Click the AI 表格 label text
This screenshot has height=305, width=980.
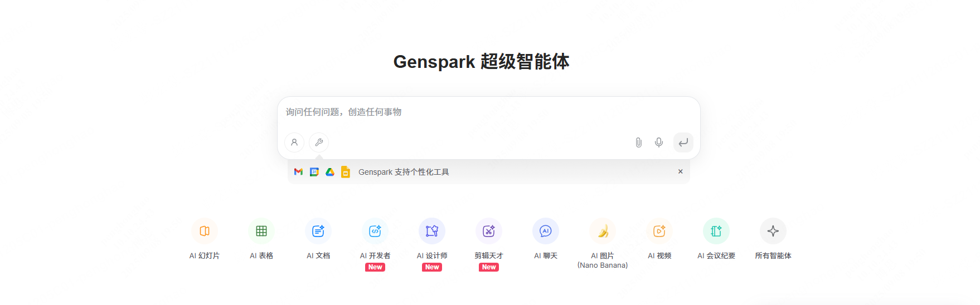point(261,255)
